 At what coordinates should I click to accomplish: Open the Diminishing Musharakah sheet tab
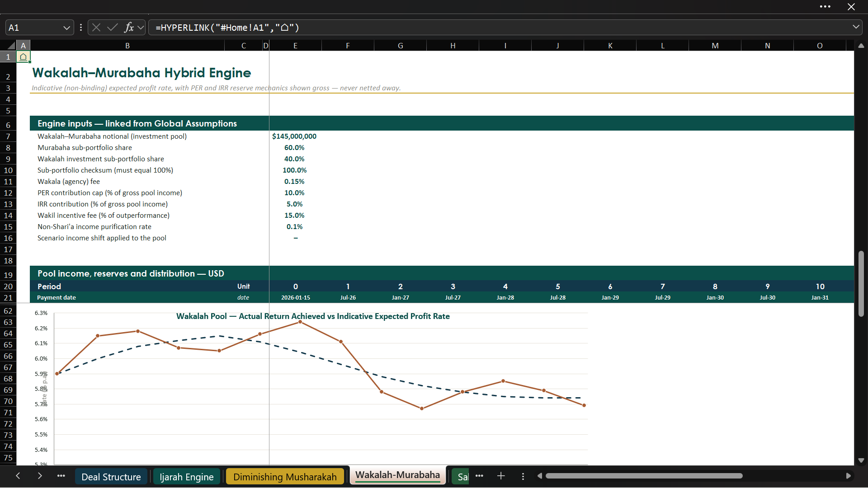285,477
